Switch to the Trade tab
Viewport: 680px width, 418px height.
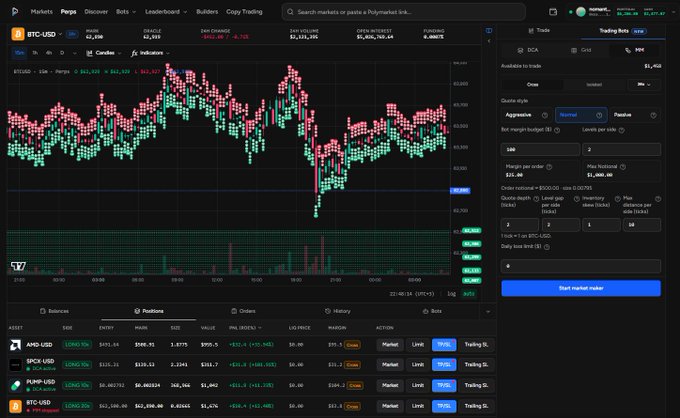[539, 30]
